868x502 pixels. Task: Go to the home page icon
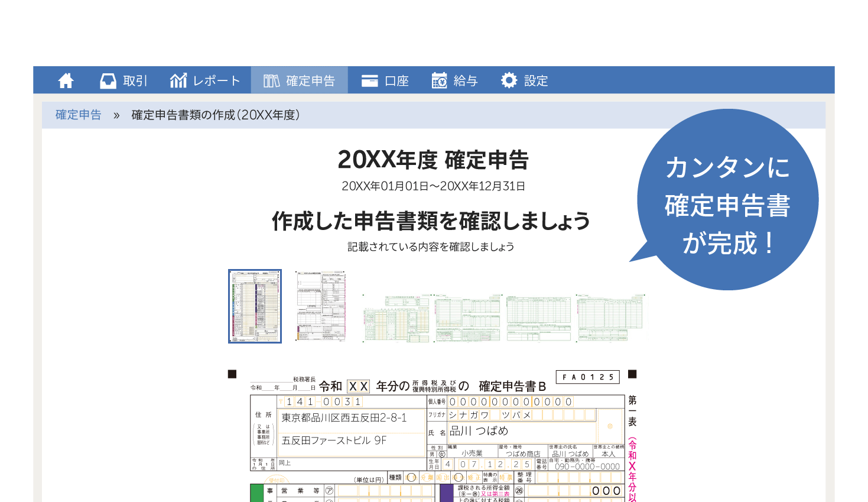[66, 80]
